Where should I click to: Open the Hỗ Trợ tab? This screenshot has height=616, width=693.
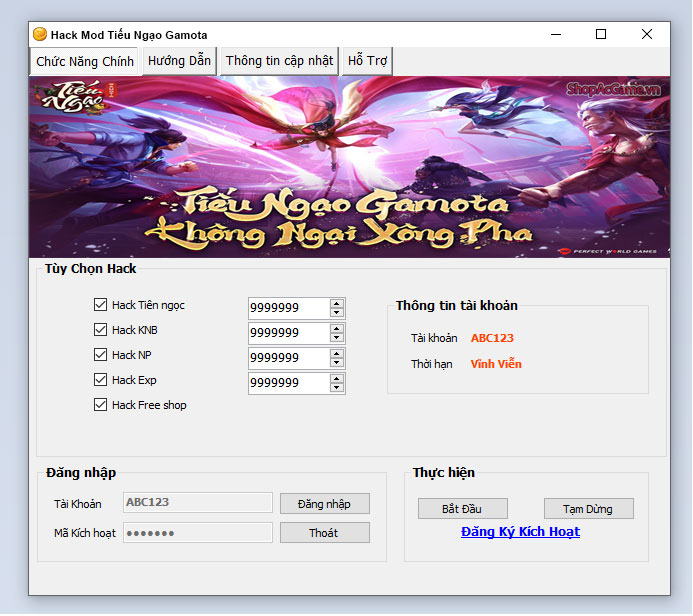click(367, 61)
